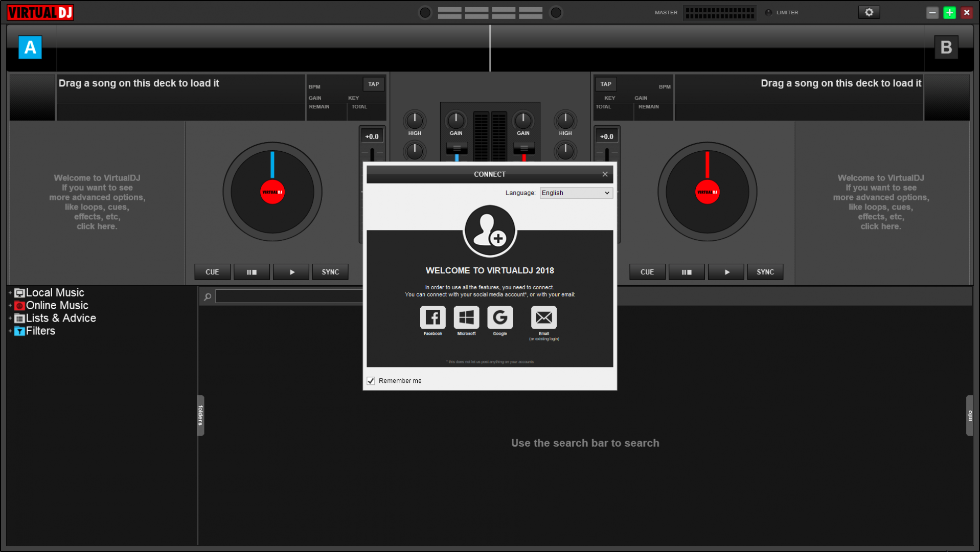Click the add-user avatar icon
The width and height of the screenshot is (980, 552).
coord(490,231)
